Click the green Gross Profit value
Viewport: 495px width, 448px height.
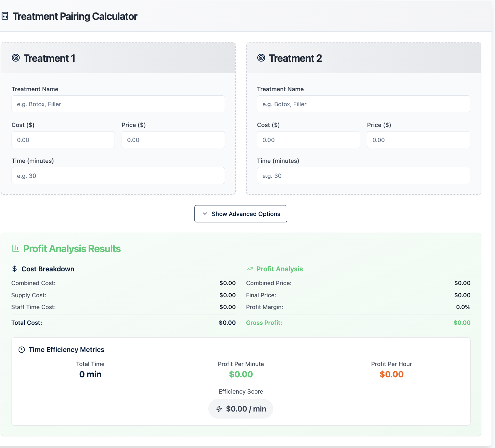[x=462, y=323]
